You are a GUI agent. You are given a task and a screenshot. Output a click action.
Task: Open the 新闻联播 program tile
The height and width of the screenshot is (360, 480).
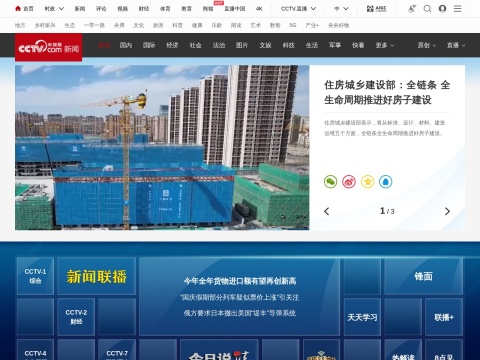97,276
